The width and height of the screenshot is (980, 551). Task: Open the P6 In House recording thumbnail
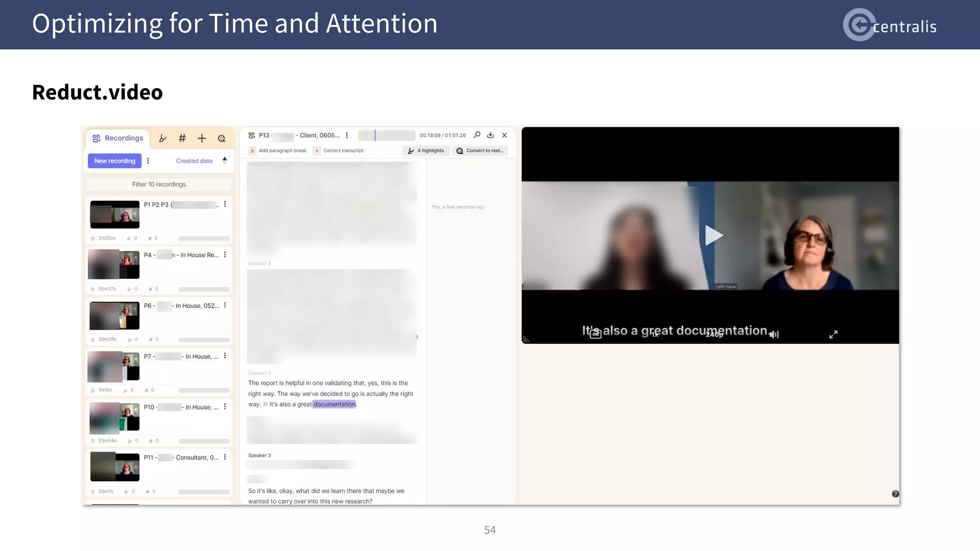114,316
